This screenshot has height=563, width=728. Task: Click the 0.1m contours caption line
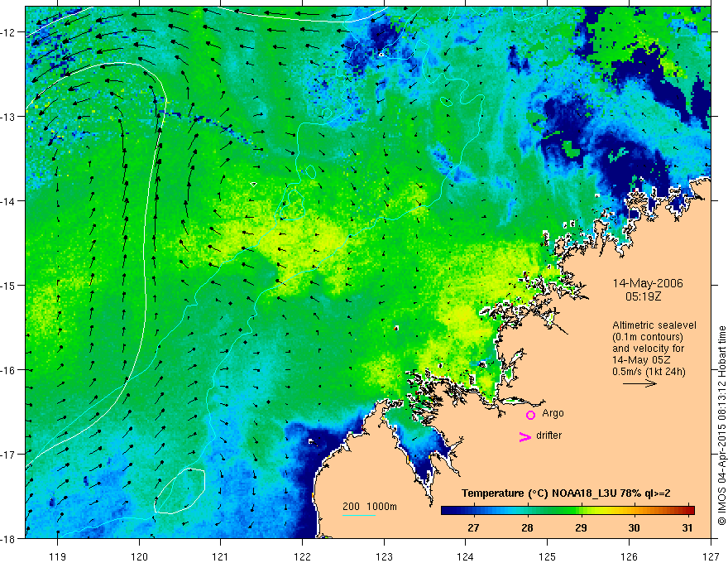(x=648, y=337)
